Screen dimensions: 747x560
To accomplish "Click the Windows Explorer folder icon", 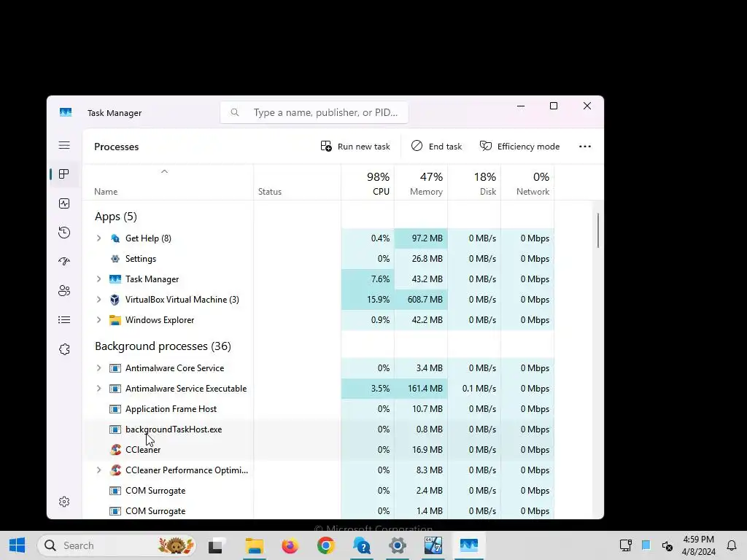I will (115, 320).
